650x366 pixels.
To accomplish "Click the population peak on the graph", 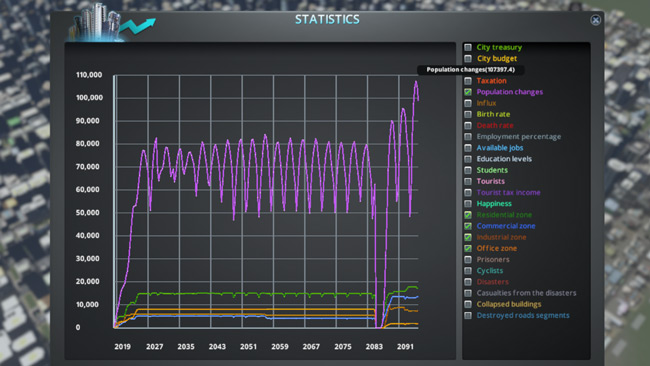I will pyautogui.click(x=416, y=82).
